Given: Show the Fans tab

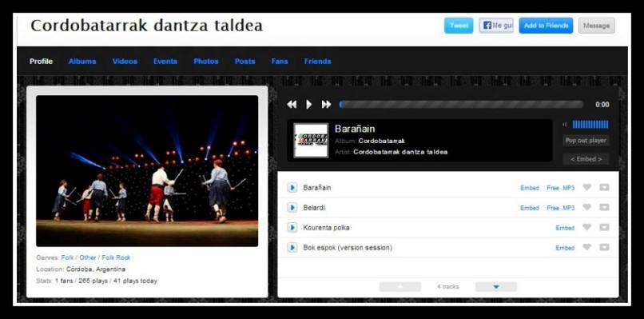Looking at the screenshot, I should click(x=280, y=62).
